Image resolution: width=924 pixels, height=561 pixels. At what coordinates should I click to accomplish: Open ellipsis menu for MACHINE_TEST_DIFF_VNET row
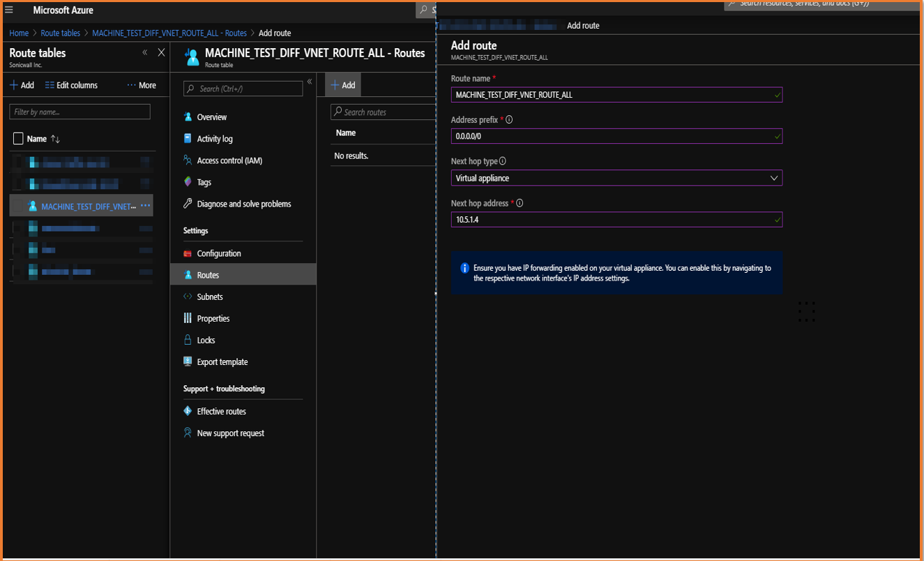point(145,207)
